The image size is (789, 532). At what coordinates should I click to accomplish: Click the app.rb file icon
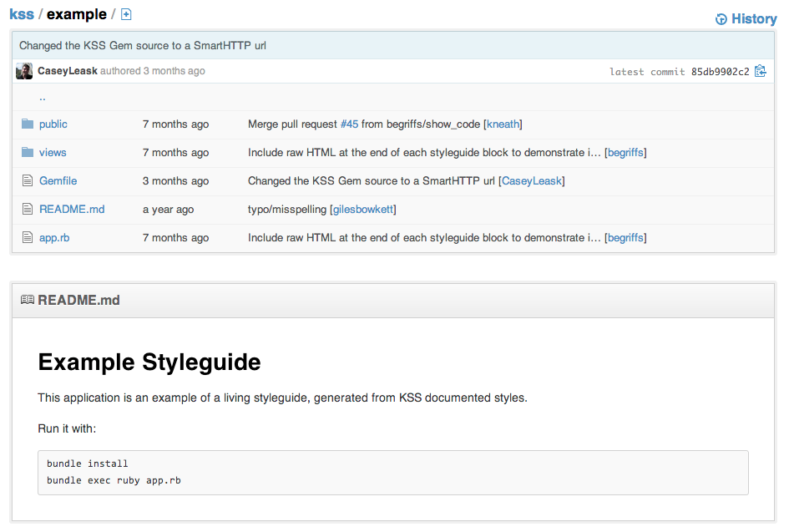pyautogui.click(x=28, y=238)
